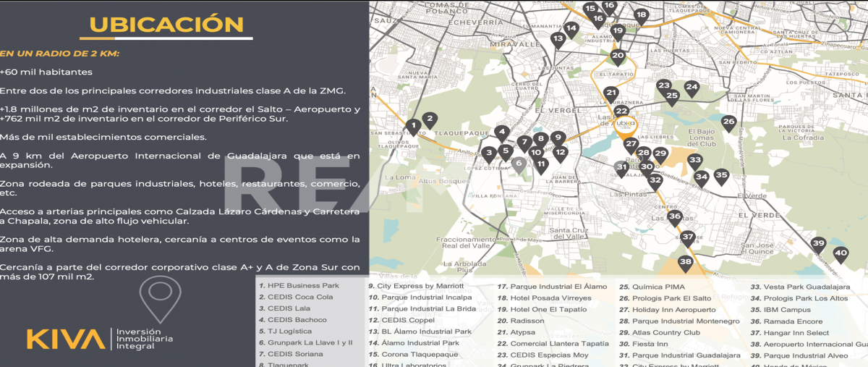Click map pin number 19
The width and height of the screenshot is (868, 367).
(617, 33)
